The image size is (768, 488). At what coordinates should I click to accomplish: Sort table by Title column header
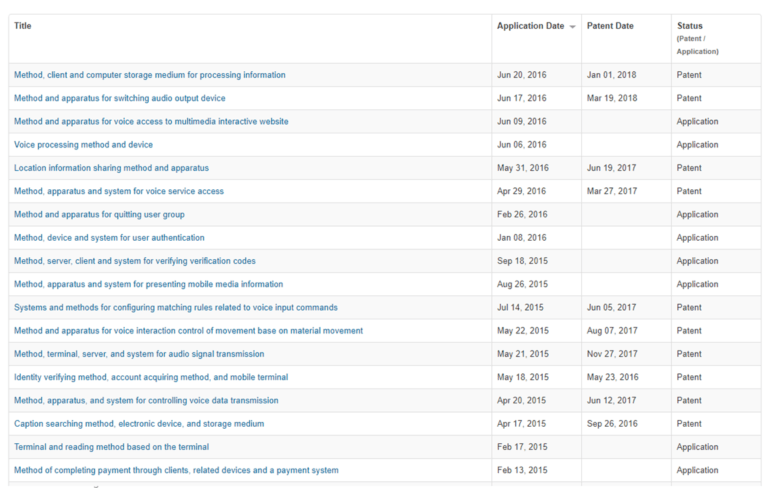pos(23,26)
